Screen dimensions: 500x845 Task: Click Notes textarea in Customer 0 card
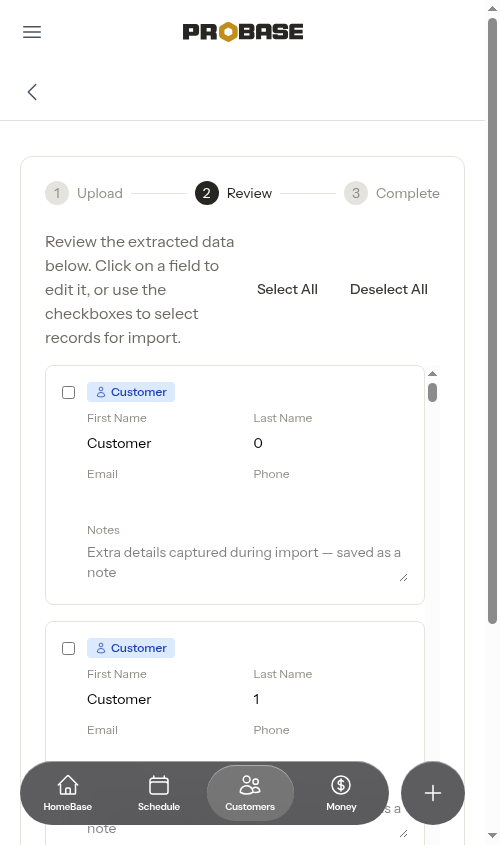[248, 563]
